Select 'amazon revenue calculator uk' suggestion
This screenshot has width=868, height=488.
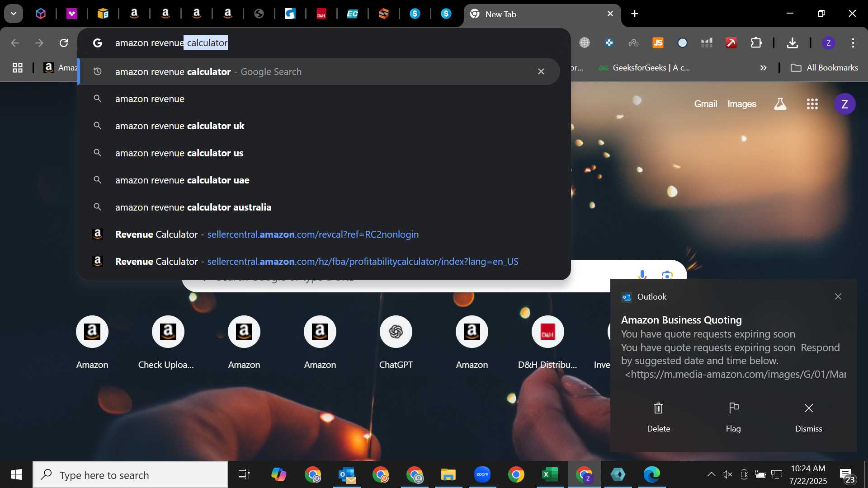pyautogui.click(x=319, y=126)
